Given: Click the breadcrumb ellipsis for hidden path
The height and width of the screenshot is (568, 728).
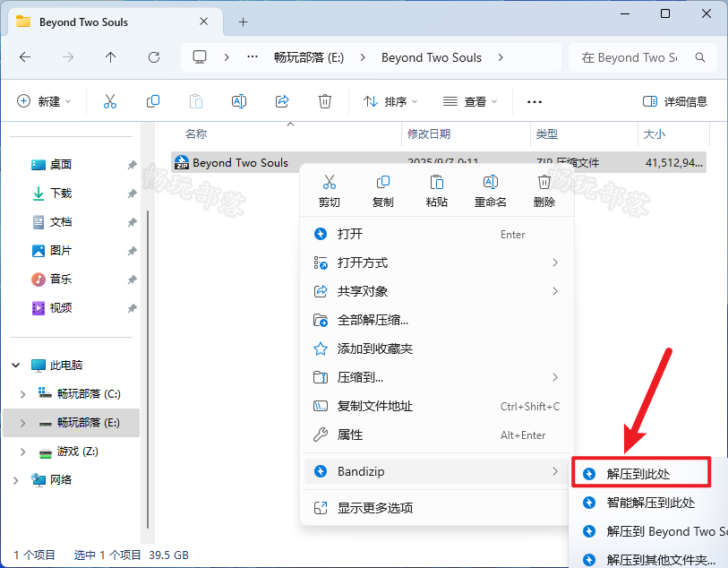Looking at the screenshot, I should [x=253, y=57].
